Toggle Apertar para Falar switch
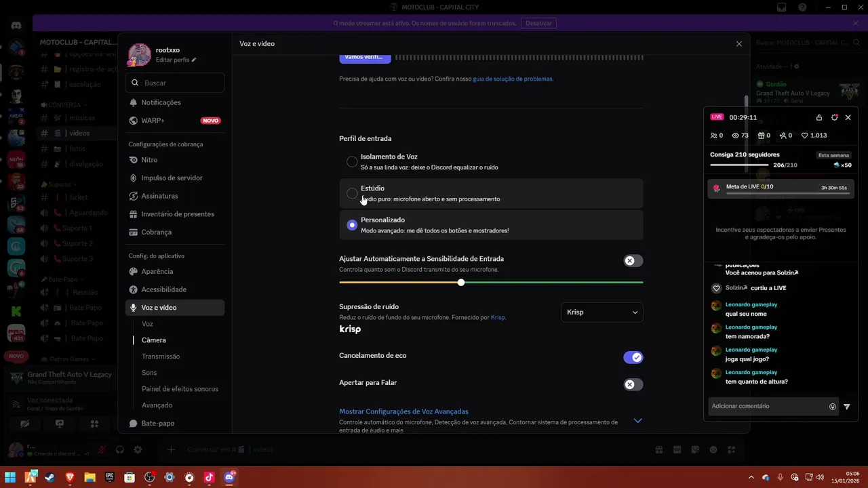 pyautogui.click(x=633, y=384)
